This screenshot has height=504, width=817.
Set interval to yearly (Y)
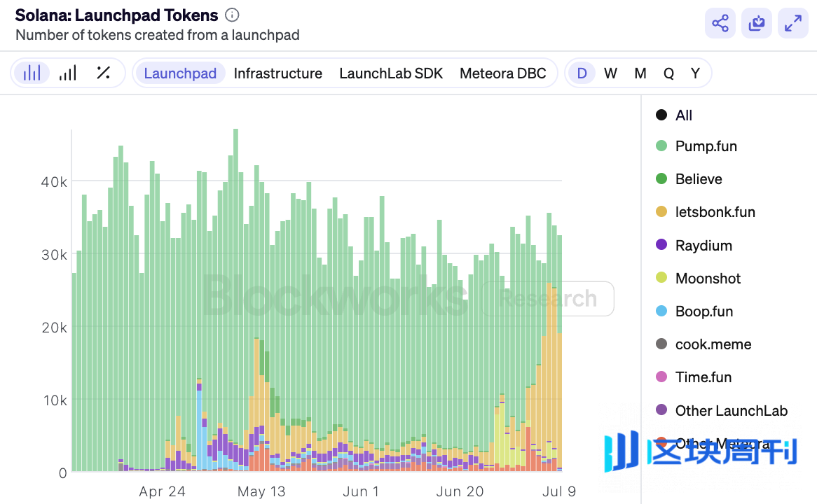coord(695,73)
